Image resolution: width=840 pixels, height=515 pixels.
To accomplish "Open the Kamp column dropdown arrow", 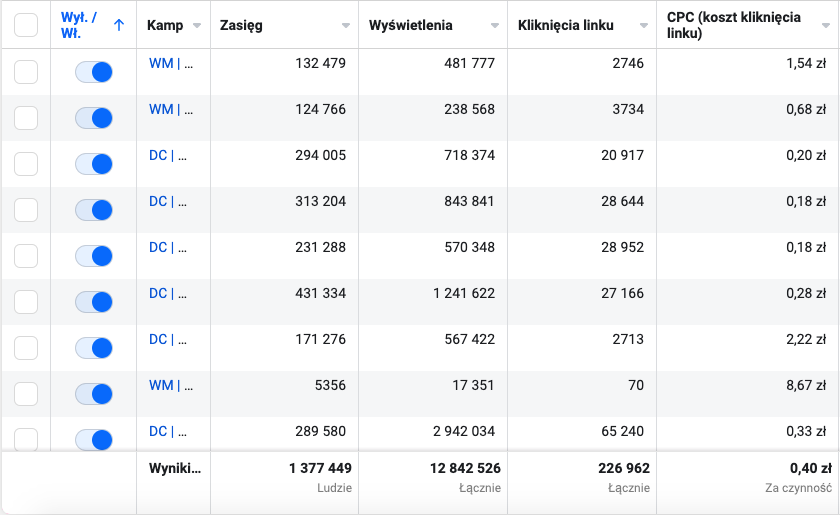I will point(196,25).
